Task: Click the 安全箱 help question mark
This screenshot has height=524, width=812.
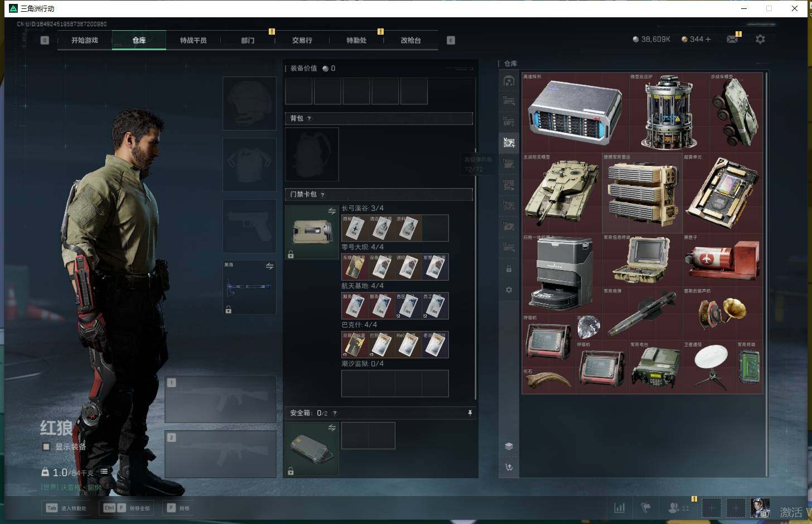Action: tap(335, 413)
